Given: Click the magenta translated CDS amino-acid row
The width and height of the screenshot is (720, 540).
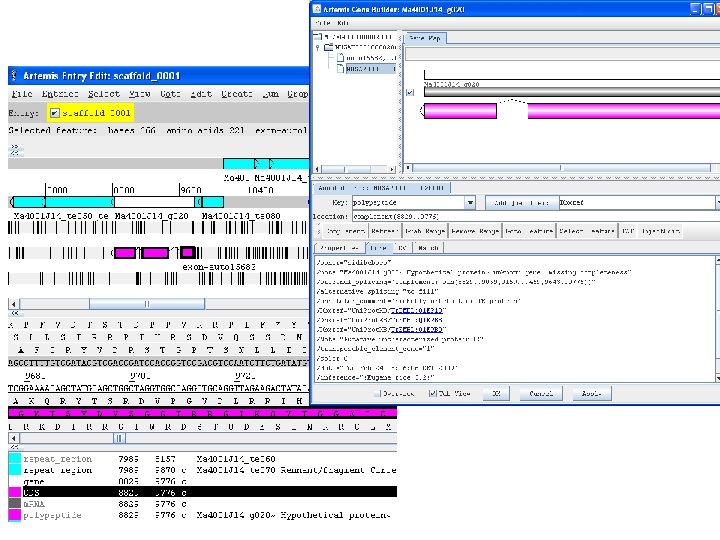Looking at the screenshot, I should (x=202, y=413).
